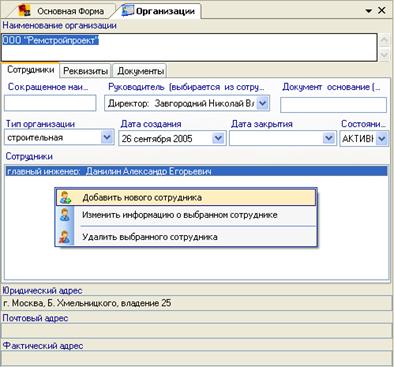Screen dimensions: 394x367
Task: Click the Фактический адрес field
Action: click(197, 358)
